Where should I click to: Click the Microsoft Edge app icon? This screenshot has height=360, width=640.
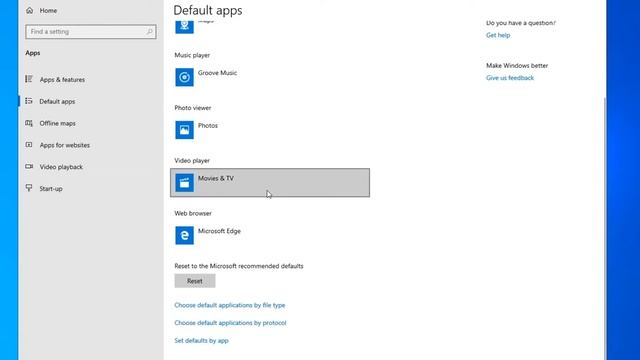pyautogui.click(x=184, y=236)
